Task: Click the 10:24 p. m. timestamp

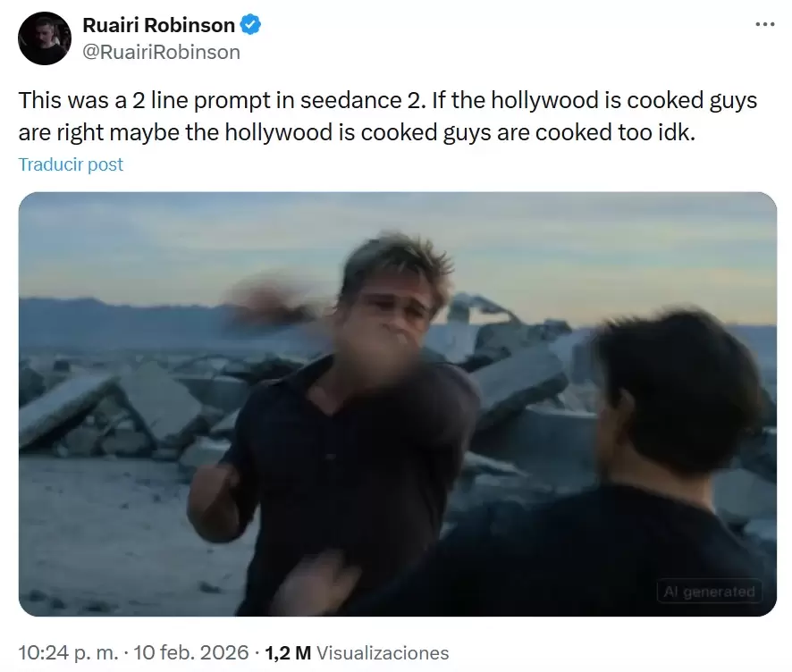Action: 68,652
